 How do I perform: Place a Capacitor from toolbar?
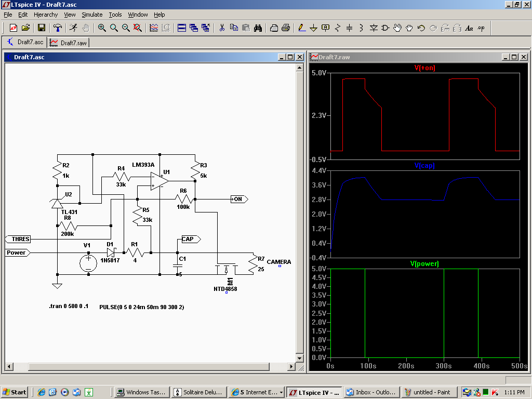350,28
